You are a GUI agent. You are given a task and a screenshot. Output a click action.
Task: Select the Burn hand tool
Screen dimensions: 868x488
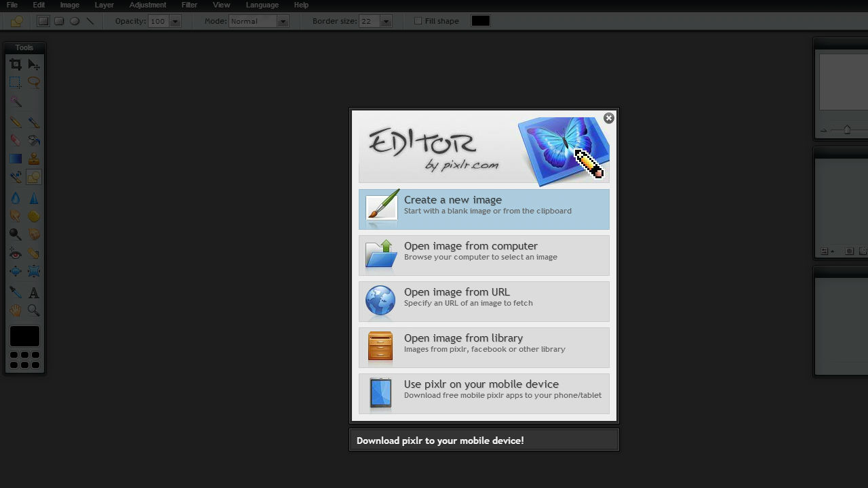click(34, 234)
